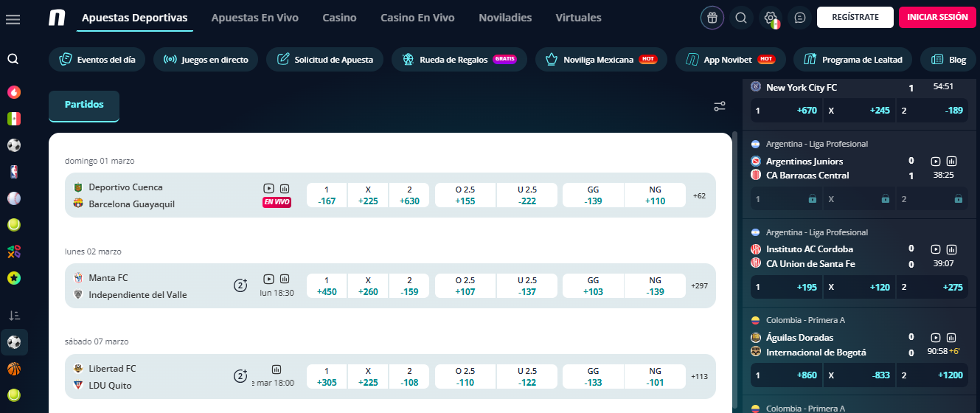
Task: Open the Virtuales tab
Action: [x=579, y=18]
